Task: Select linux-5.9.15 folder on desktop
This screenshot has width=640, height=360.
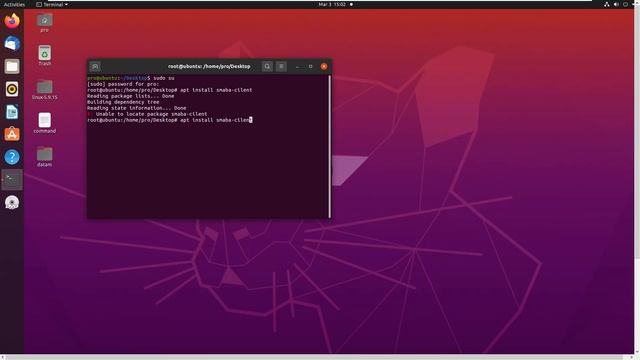Action: click(x=44, y=90)
